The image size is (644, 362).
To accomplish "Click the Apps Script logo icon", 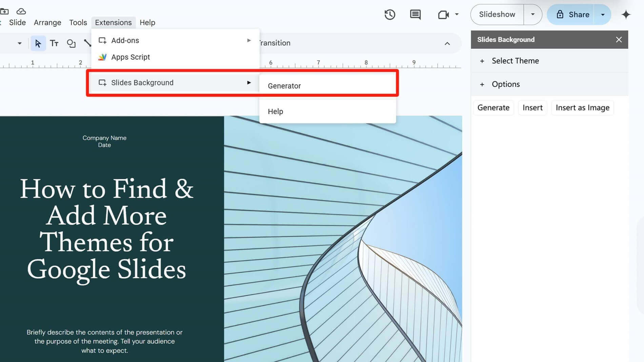I will [102, 57].
